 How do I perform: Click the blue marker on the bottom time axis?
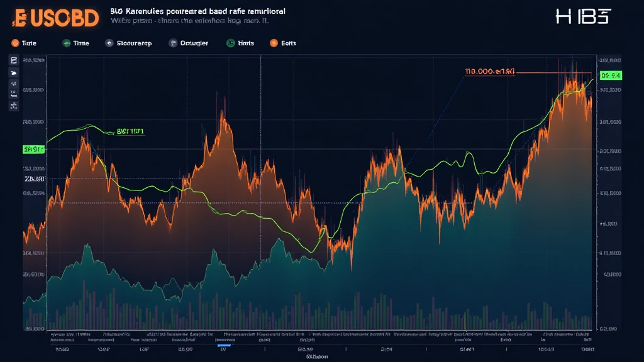[224, 345]
